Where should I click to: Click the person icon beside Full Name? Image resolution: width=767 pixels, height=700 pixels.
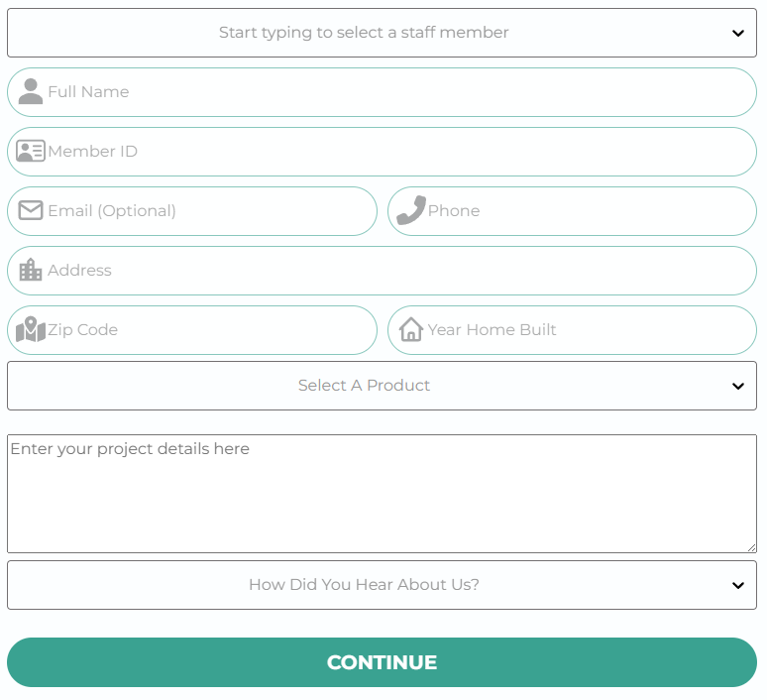tap(31, 91)
